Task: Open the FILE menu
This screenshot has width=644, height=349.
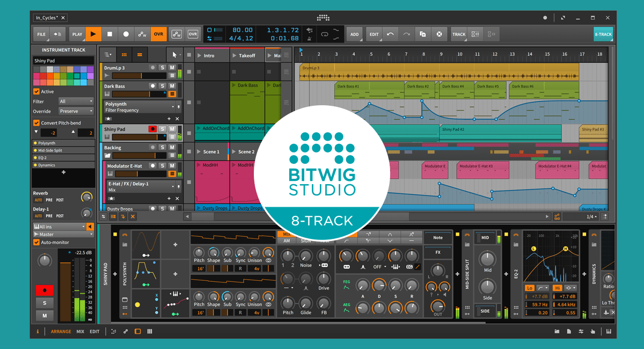Action: click(41, 34)
